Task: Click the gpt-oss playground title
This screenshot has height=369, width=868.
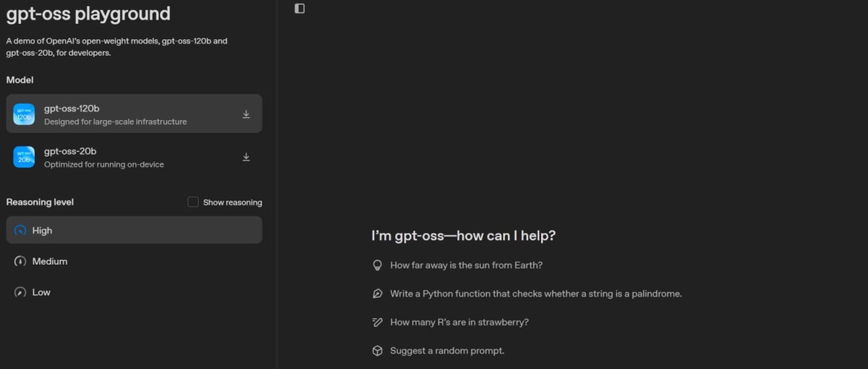Action: point(88,13)
